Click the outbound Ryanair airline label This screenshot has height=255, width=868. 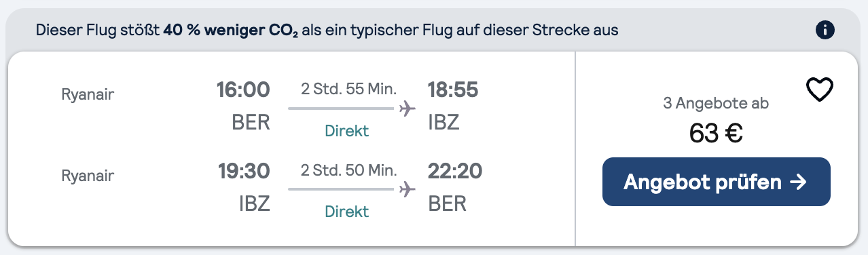[88, 95]
